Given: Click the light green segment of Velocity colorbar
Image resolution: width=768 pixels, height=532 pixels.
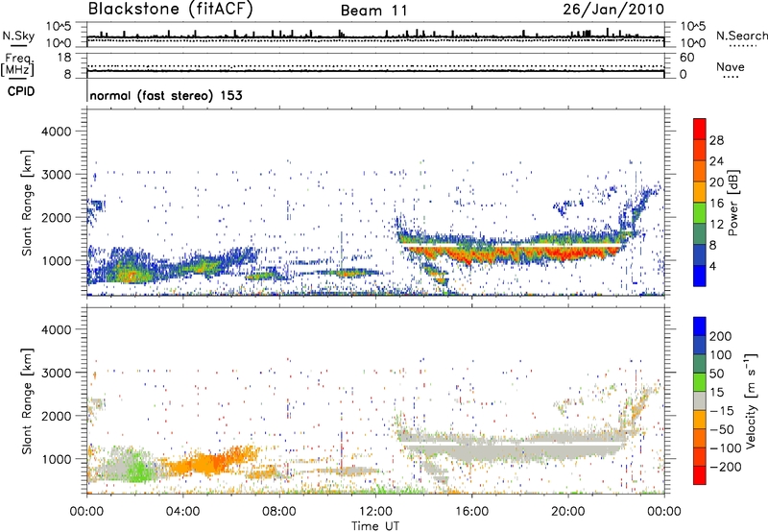Looking at the screenshot, I should point(700,383).
